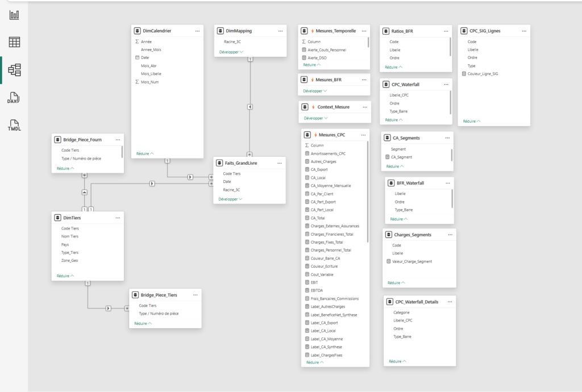Collapse CPC_Waterfall_Details table with Réduire
The width and height of the screenshot is (582, 392).
tap(397, 361)
